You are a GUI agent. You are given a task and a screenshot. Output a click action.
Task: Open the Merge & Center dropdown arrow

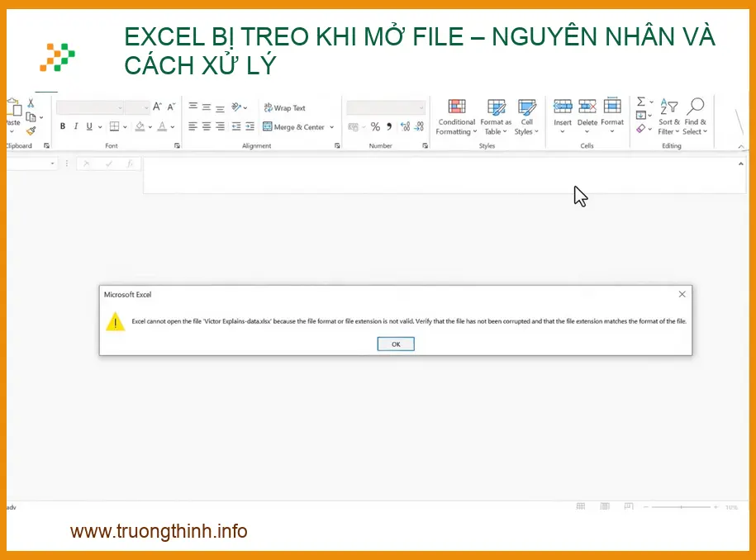[331, 127]
